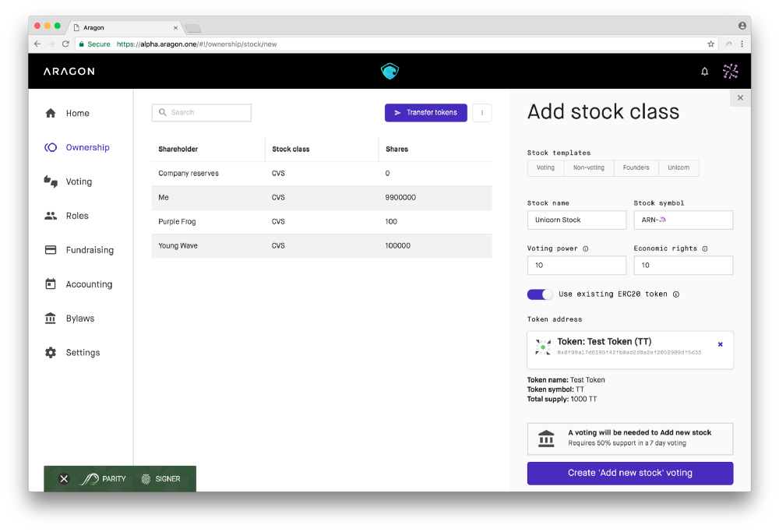Image resolution: width=779 pixels, height=532 pixels.
Task: Remove the Test Token address entry
Action: (x=721, y=344)
